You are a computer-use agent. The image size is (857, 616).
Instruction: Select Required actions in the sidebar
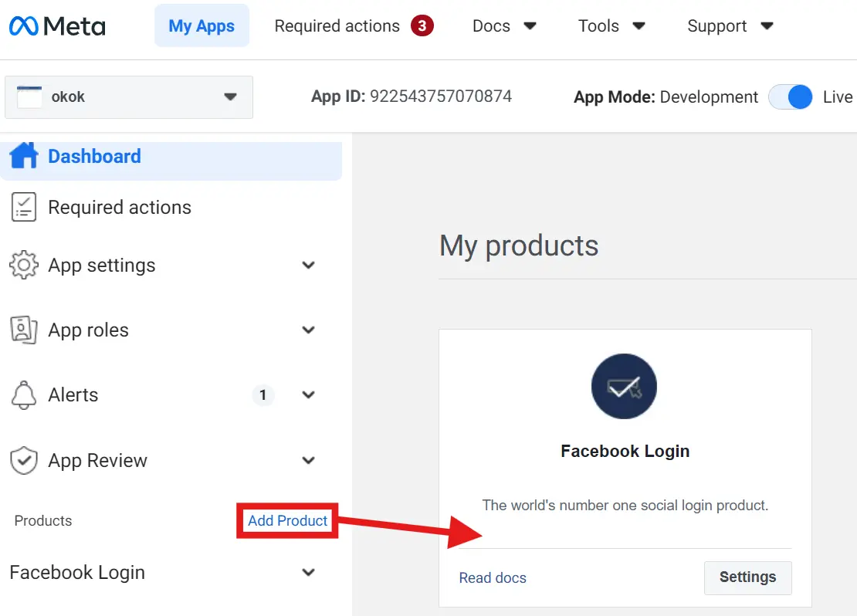tap(120, 207)
